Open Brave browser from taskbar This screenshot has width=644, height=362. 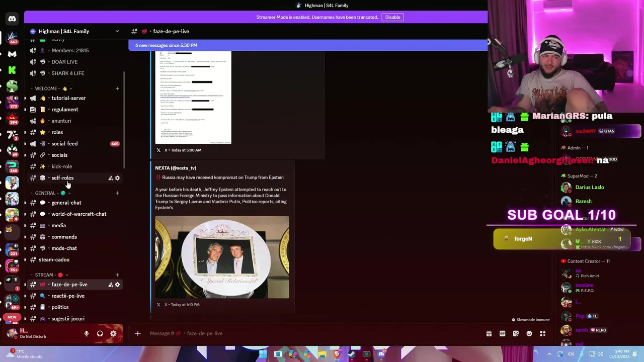coord(337,354)
